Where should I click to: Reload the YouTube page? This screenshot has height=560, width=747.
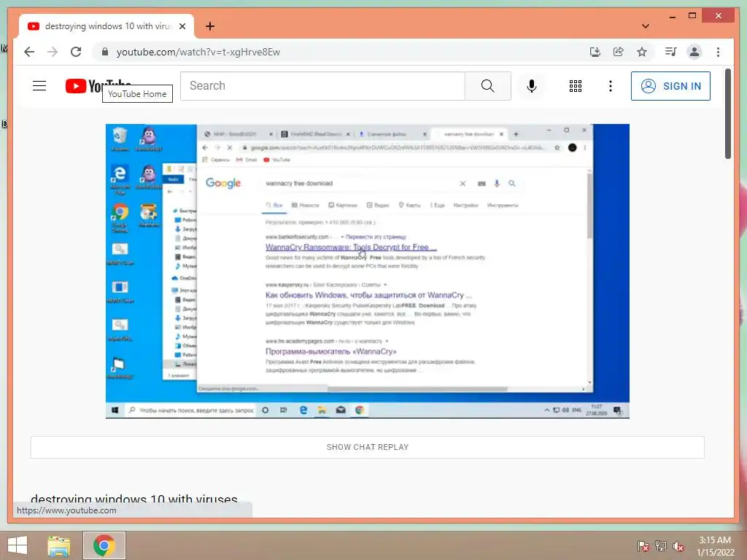pyautogui.click(x=76, y=52)
